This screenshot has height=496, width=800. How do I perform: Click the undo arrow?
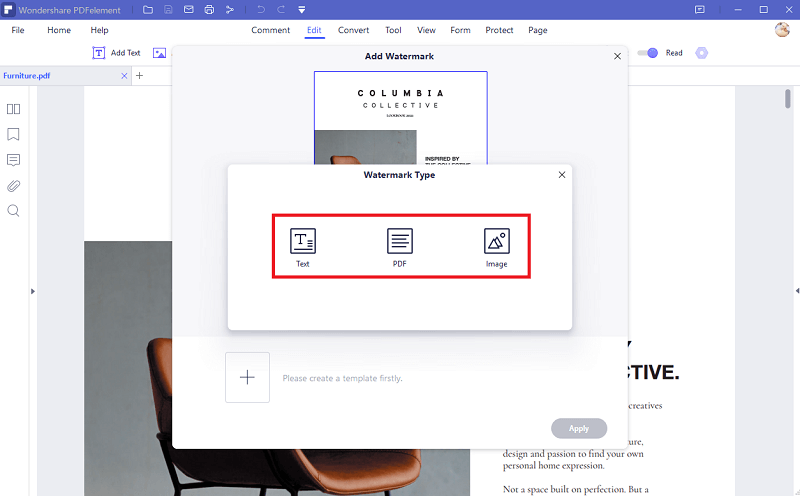point(261,10)
